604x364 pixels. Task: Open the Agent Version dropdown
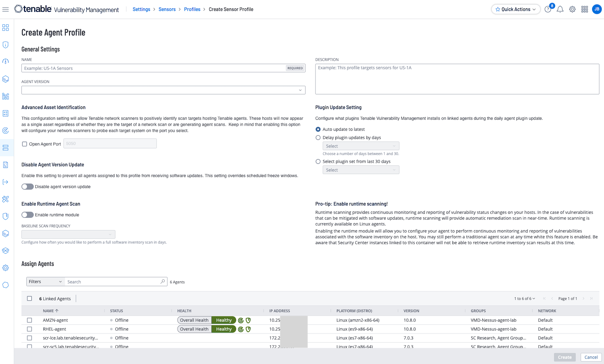coord(163,90)
